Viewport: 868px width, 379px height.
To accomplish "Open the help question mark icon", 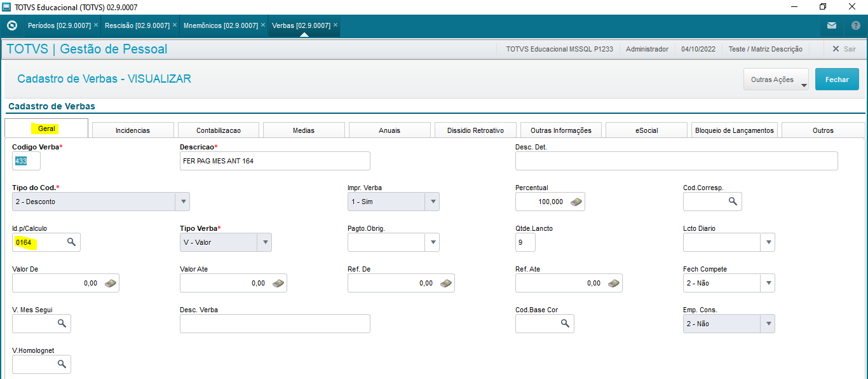I will click(855, 25).
